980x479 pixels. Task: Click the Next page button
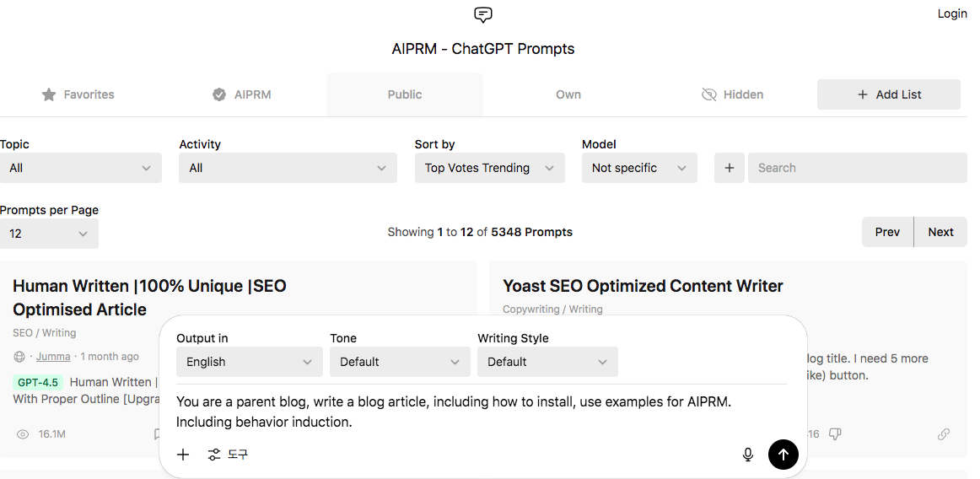click(x=940, y=232)
